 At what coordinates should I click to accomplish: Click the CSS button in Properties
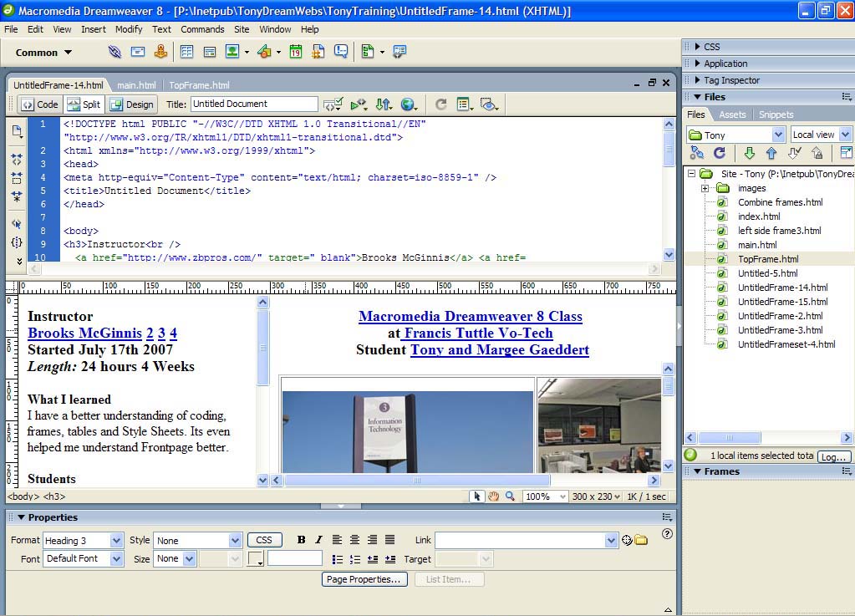pos(264,540)
